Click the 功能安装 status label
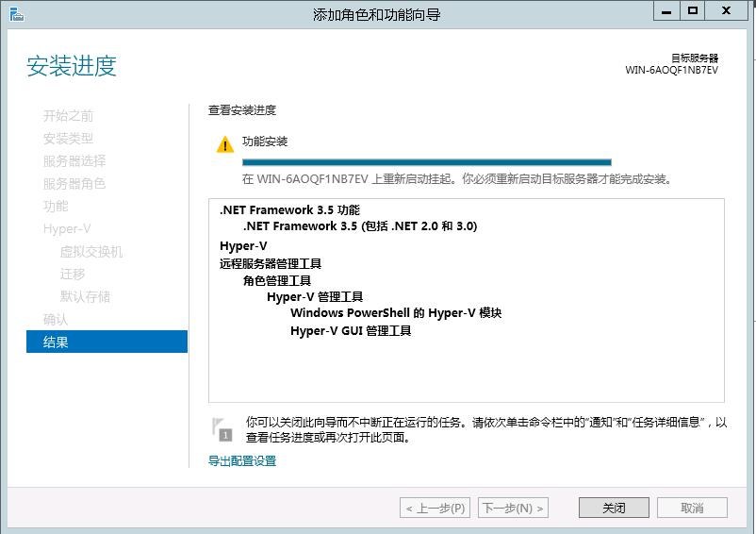The width and height of the screenshot is (756, 534). click(x=265, y=142)
